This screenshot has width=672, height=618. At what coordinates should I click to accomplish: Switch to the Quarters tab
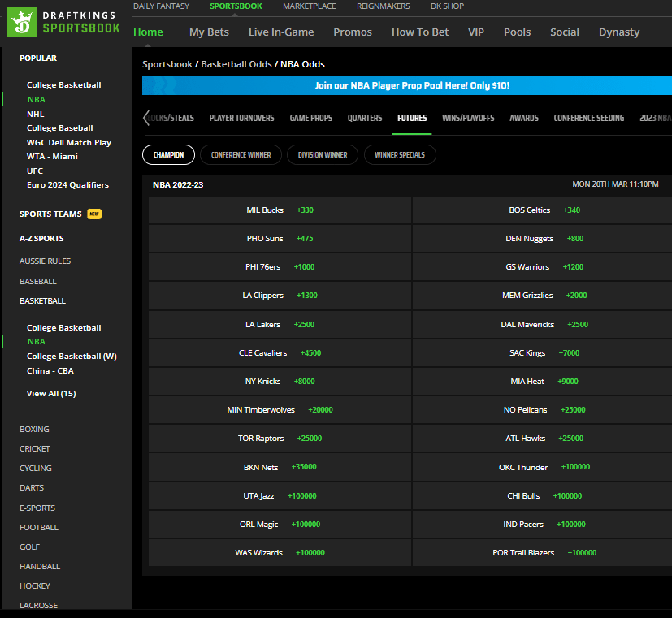[365, 118]
